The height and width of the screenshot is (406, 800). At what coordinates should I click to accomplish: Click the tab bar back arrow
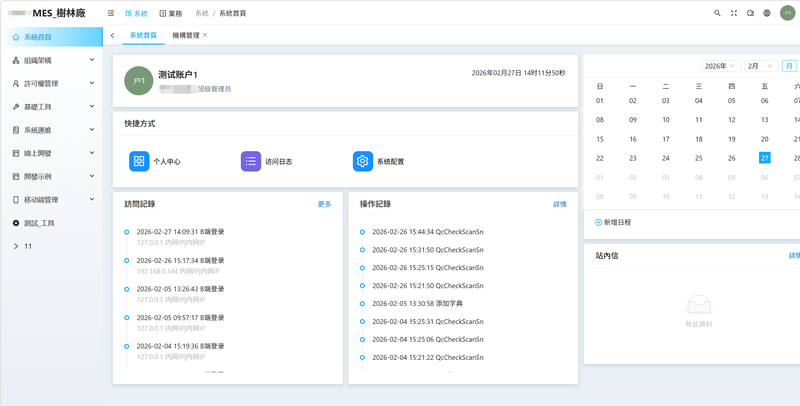(112, 35)
